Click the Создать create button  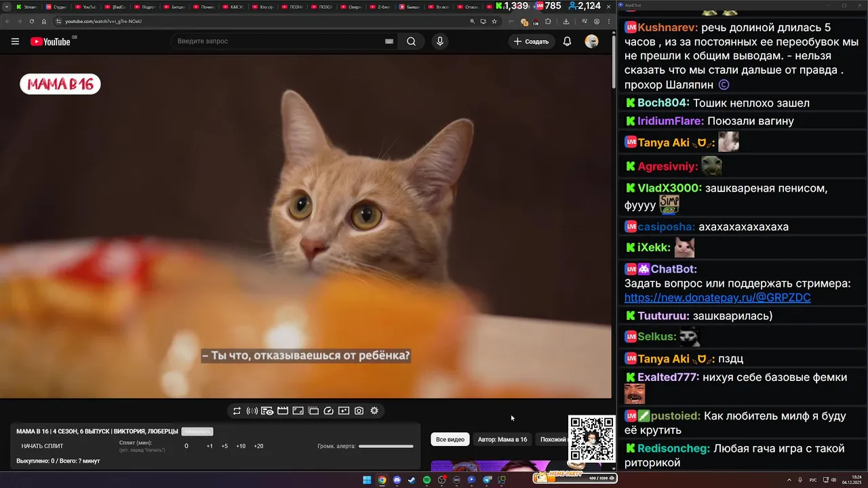[532, 41]
